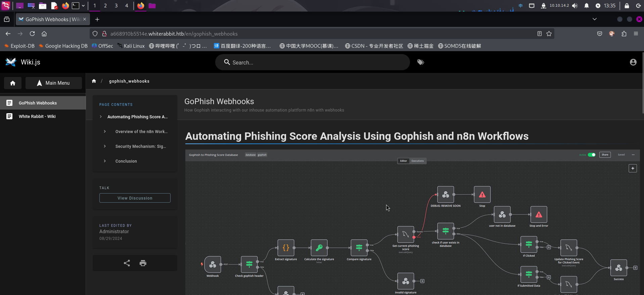644x295 pixels.
Task: Click gophish_webhooks breadcrumb link
Action: [129, 81]
